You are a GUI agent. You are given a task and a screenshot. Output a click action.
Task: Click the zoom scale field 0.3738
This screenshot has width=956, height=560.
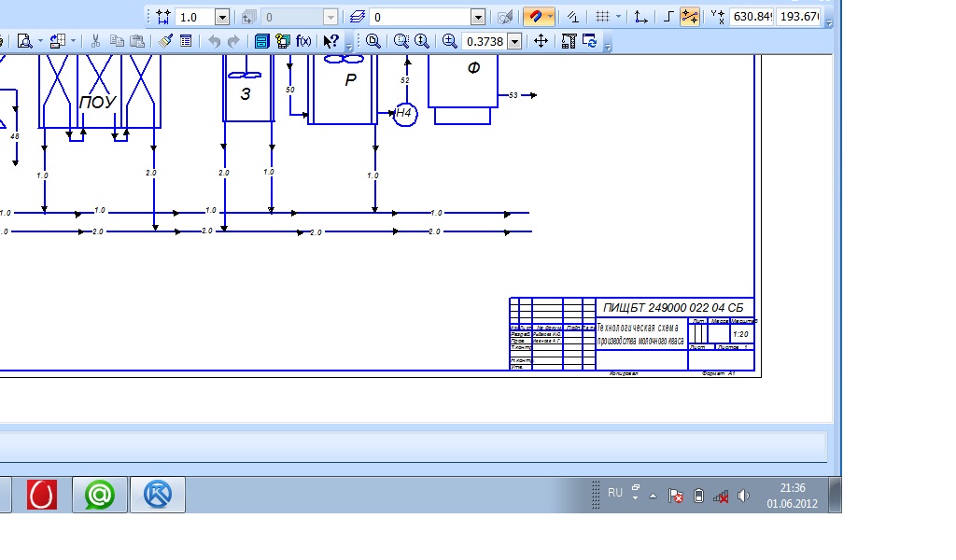(x=485, y=41)
